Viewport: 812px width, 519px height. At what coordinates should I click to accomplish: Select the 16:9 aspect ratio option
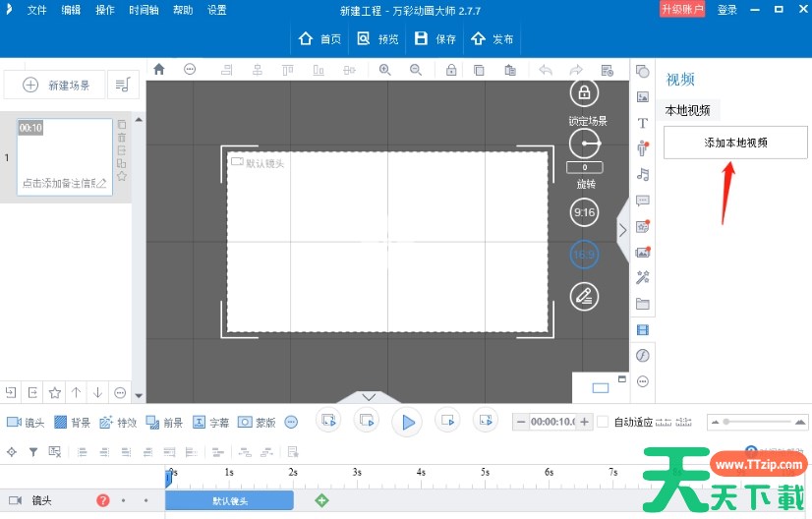coord(584,254)
